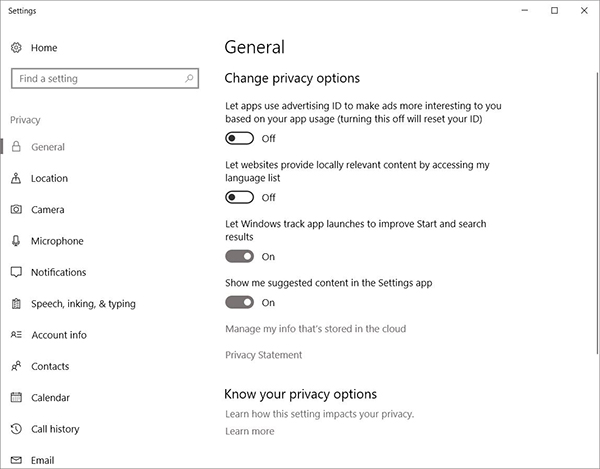This screenshot has height=469, width=600.
Task: Disable suggested content in Settings app
Action: point(240,302)
